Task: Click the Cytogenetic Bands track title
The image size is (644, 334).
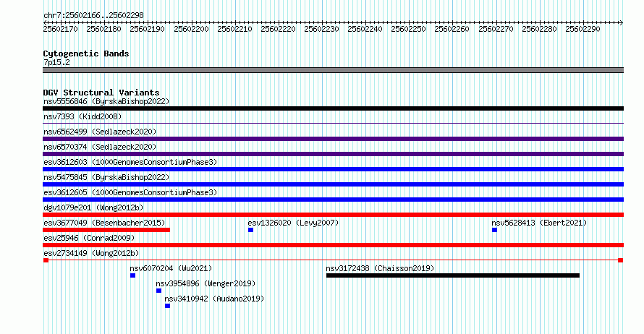Action: [x=86, y=53]
